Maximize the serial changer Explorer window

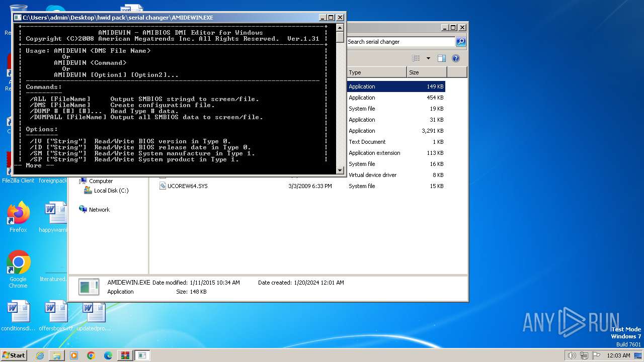click(x=453, y=28)
